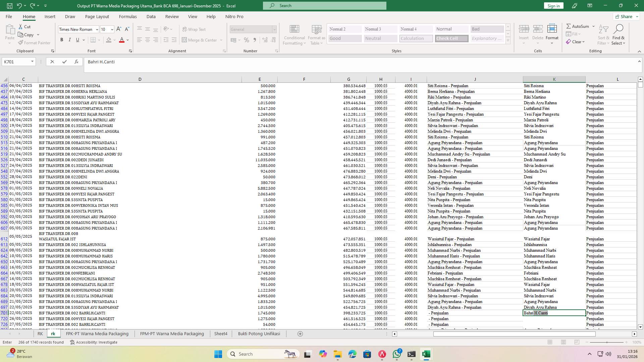Viewport: 644px width, 362px height.
Task: Open Conditional Formatting
Action: pyautogui.click(x=294, y=35)
